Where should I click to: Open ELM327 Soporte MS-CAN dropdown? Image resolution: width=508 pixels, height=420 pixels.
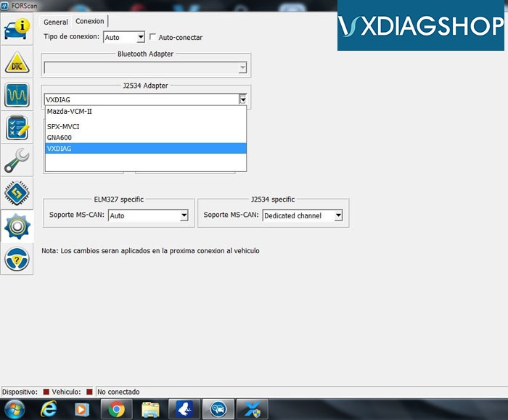point(184,215)
